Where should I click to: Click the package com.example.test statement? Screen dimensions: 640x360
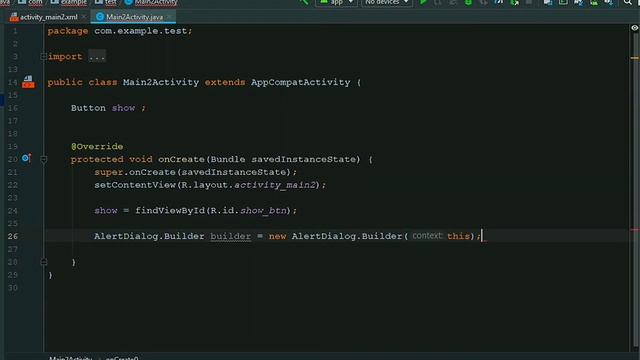[120, 31]
